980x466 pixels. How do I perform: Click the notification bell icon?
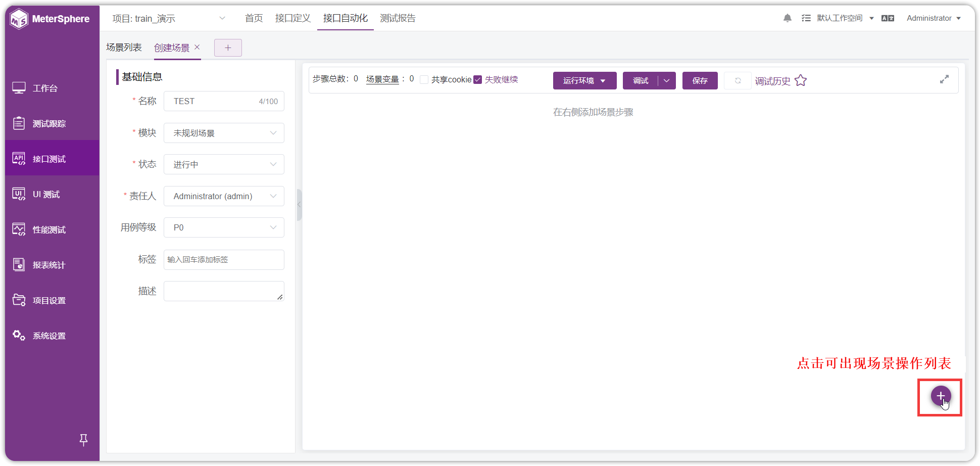[787, 18]
